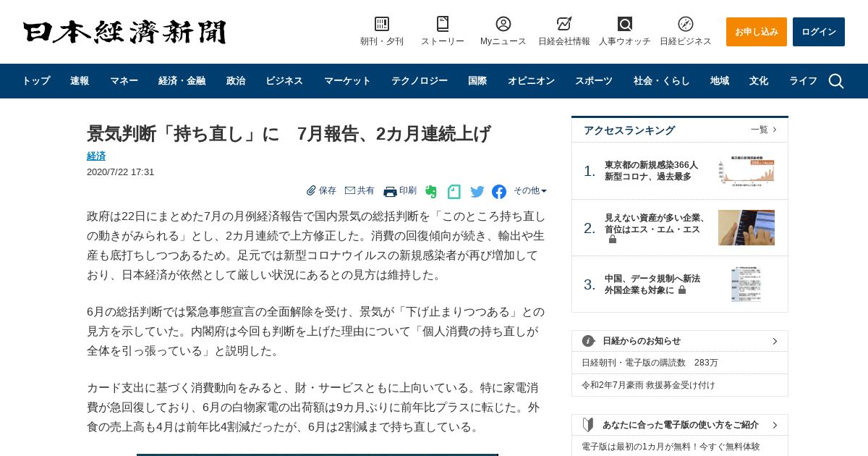This screenshot has height=456, width=868.
Task: Expand the その他 share options dropdown
Action: 530,191
